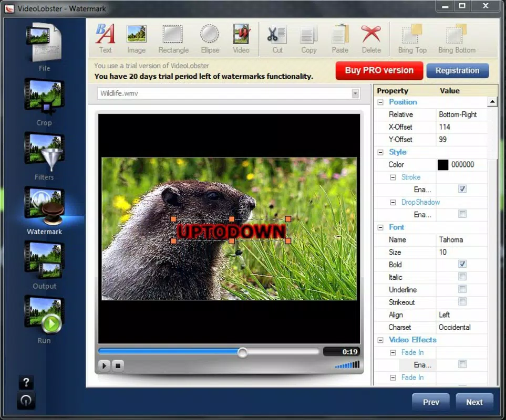The width and height of the screenshot is (506, 420).
Task: Collapse the Video Effects section
Action: pyautogui.click(x=380, y=340)
